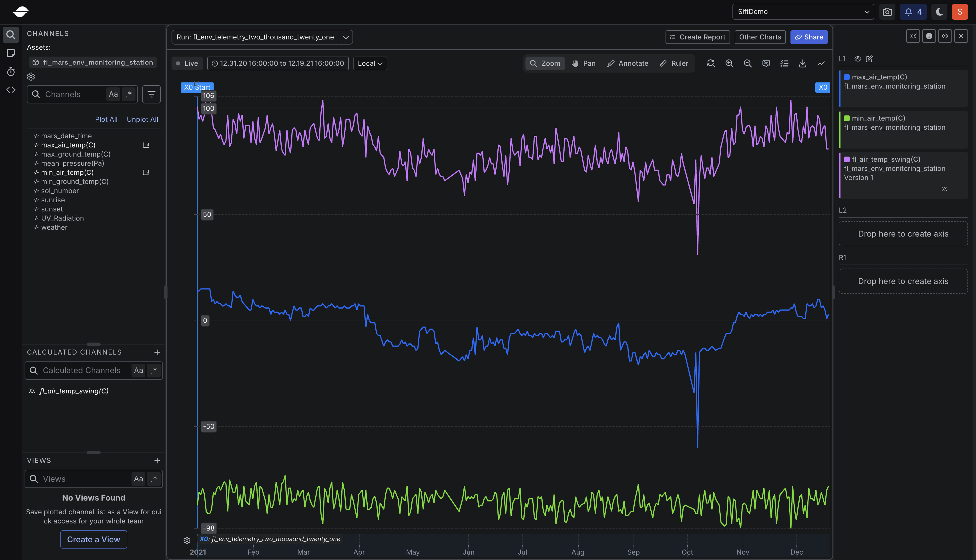Image resolution: width=976 pixels, height=560 pixels.
Task: Expand the Run selector chevron
Action: 346,37
